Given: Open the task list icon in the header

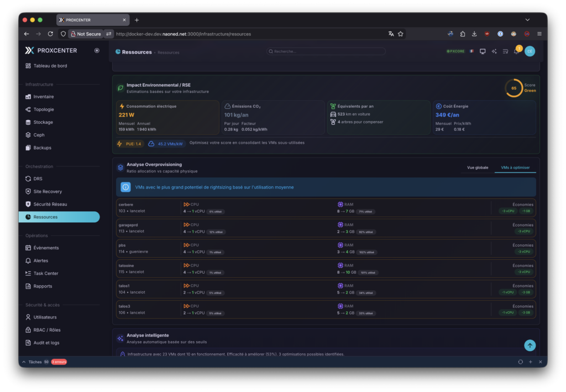Looking at the screenshot, I should coord(505,51).
